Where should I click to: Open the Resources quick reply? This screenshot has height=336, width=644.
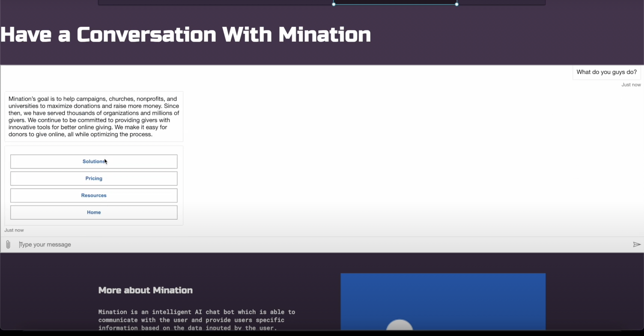point(94,195)
